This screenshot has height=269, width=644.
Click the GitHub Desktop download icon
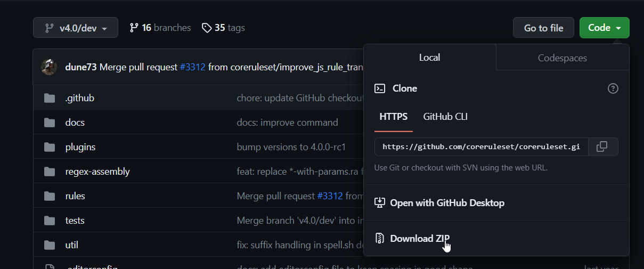(380, 202)
